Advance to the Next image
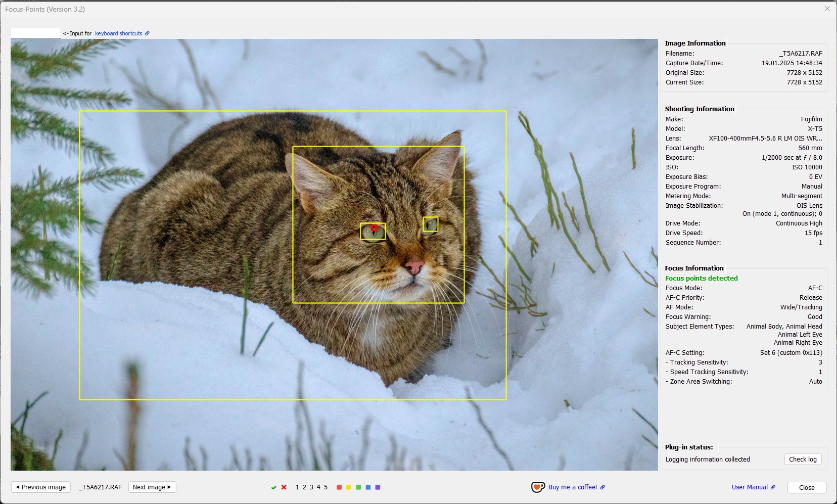Viewport: 837px width, 504px height. (x=152, y=487)
